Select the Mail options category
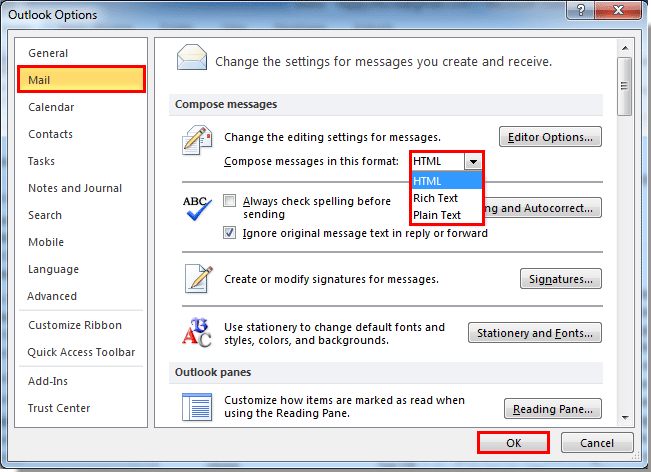 81,80
